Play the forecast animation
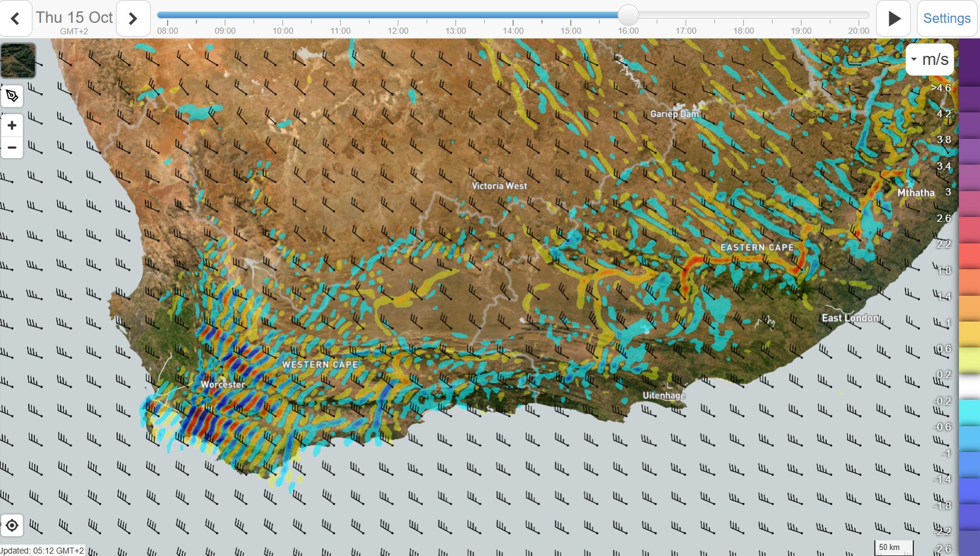The width and height of the screenshot is (980, 556). 894,19
